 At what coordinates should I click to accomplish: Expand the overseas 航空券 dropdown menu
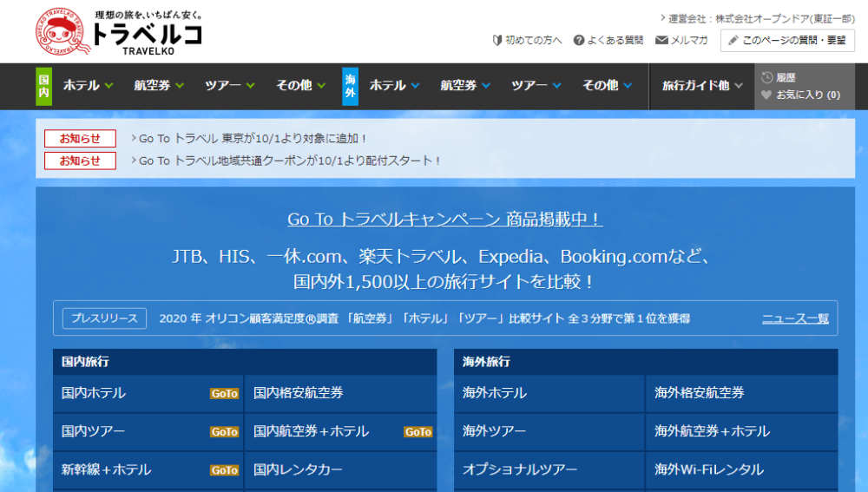tap(465, 85)
